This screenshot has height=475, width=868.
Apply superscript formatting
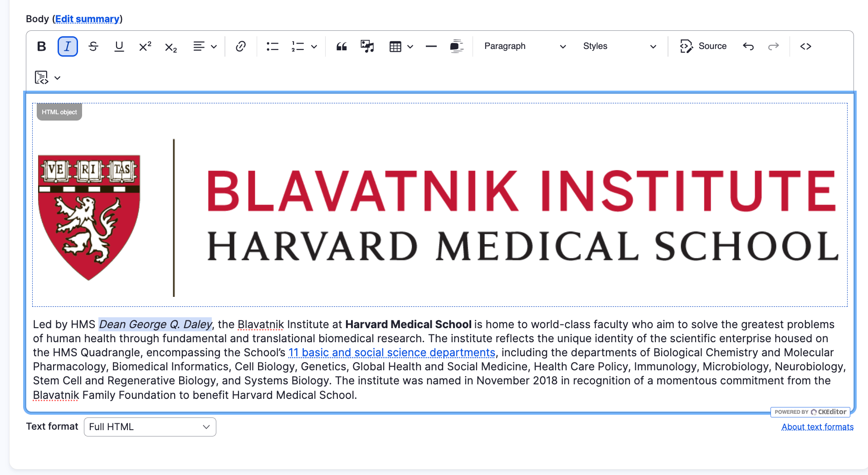coord(145,46)
